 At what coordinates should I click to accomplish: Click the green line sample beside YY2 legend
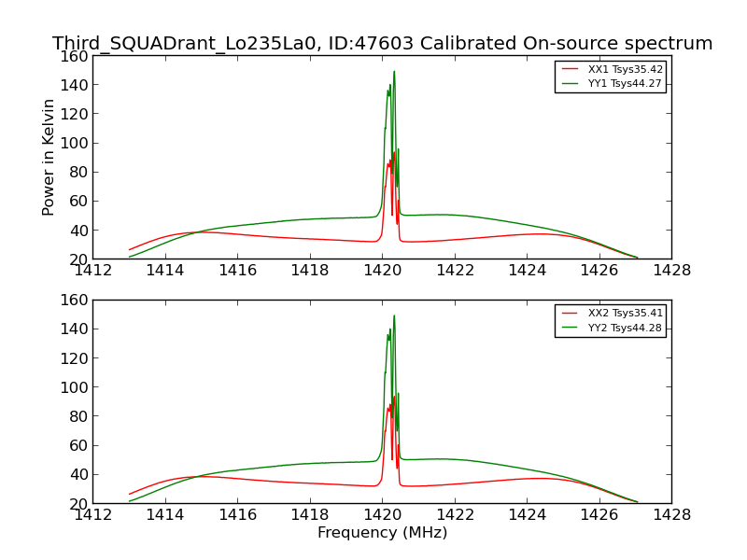pos(570,328)
